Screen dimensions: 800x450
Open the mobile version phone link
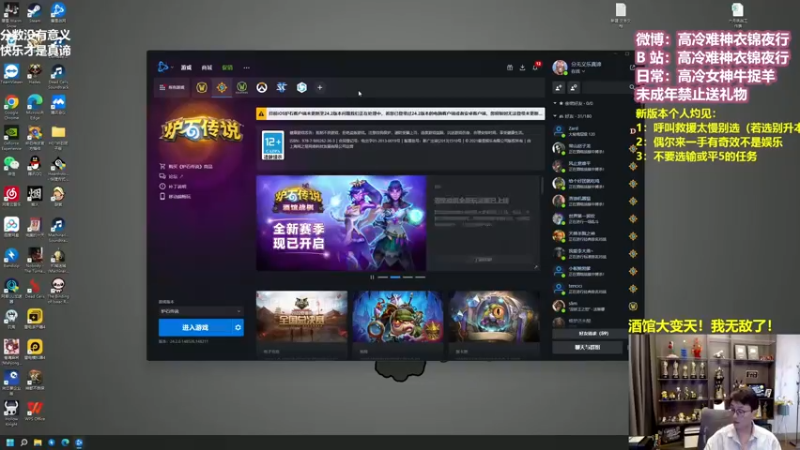pos(176,196)
